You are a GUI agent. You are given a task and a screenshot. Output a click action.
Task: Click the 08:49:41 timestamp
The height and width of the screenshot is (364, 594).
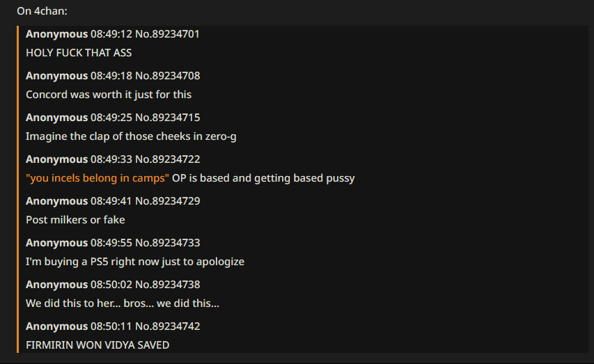pyautogui.click(x=111, y=200)
